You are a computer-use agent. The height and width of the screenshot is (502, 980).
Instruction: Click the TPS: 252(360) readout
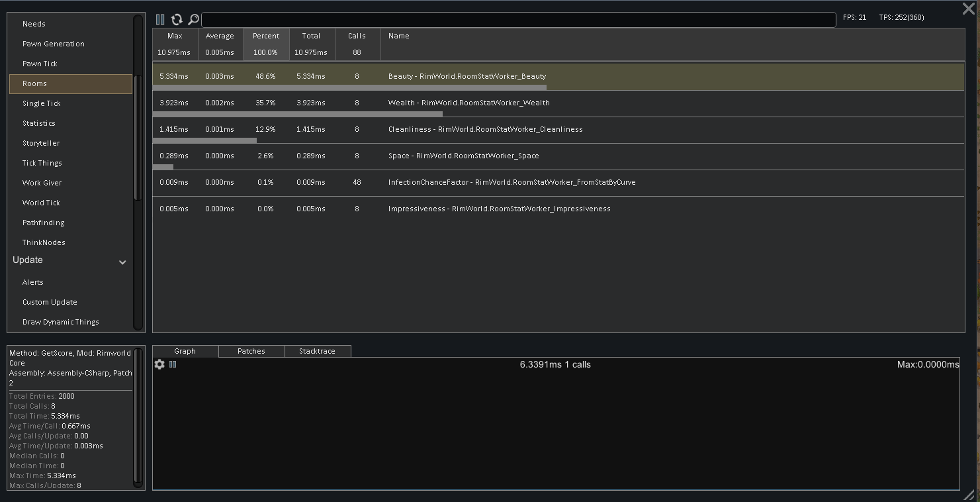point(901,18)
